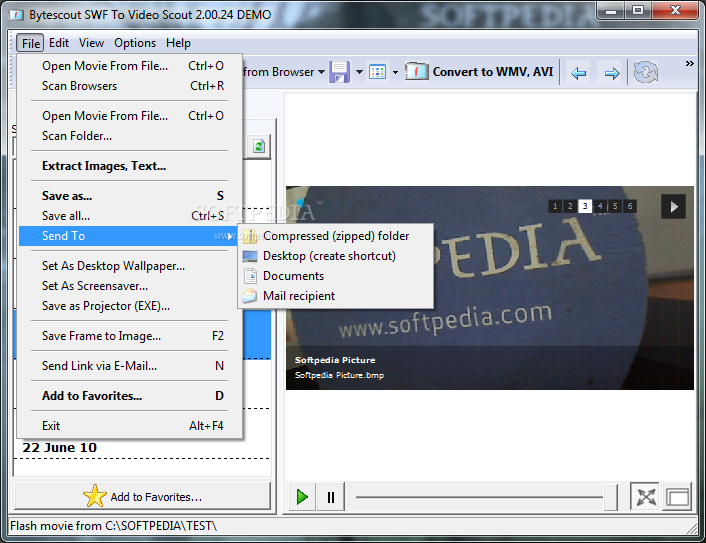Select Compressed (zipped) folder text
This screenshot has width=706, height=543.
tap(336, 236)
